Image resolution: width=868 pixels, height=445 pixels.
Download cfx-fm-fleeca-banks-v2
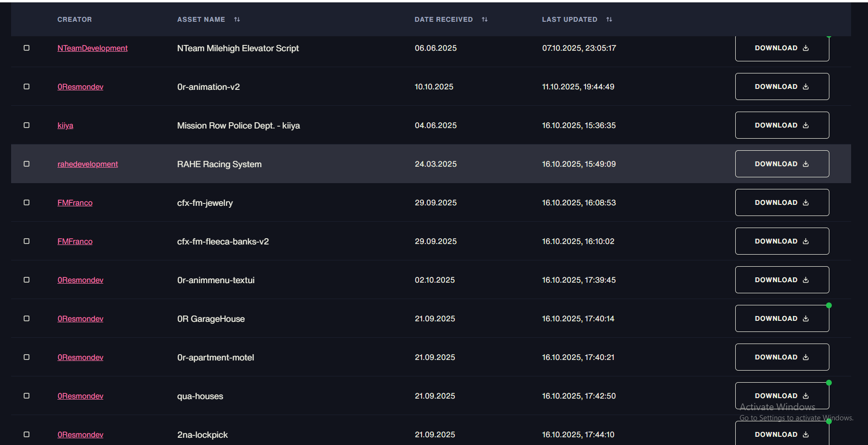click(782, 241)
